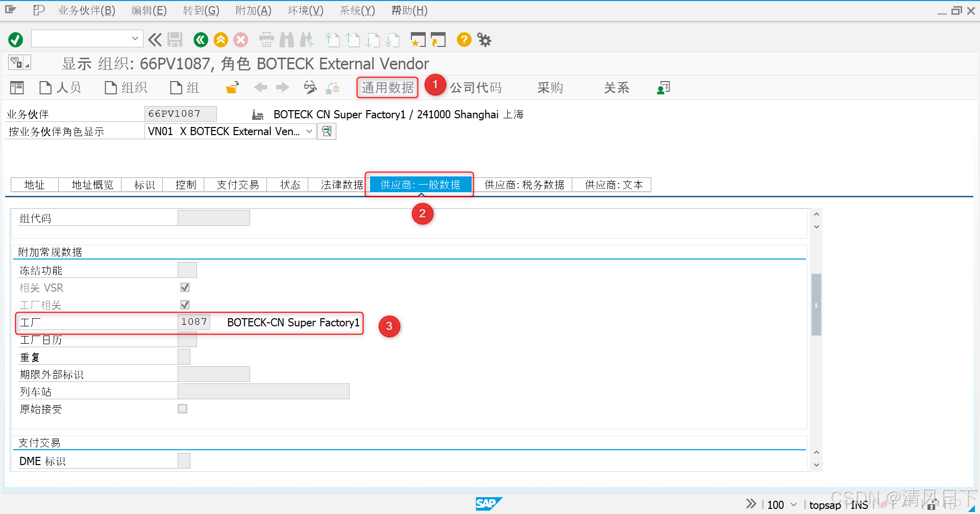Open 系统(Y) menu
This screenshot has height=514, width=980.
357,11
